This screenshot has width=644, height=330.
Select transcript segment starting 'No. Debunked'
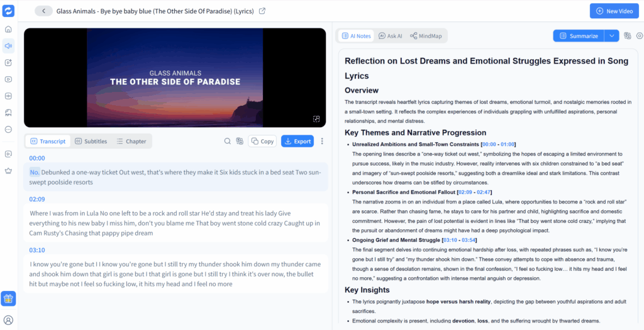pyautogui.click(x=176, y=177)
